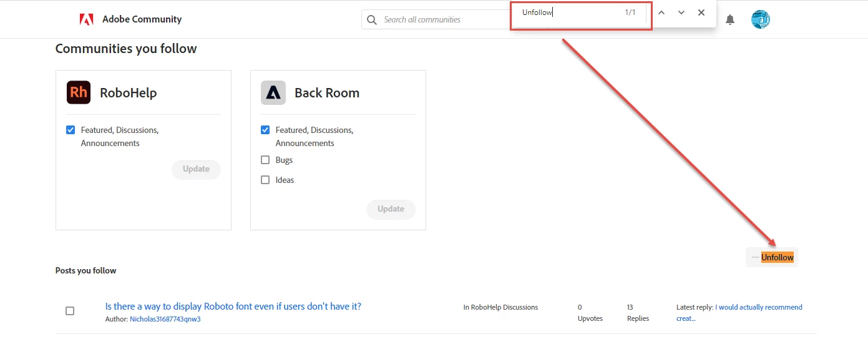Screen dimensions: 868x339
Task: Go to next find result
Action: tap(681, 12)
